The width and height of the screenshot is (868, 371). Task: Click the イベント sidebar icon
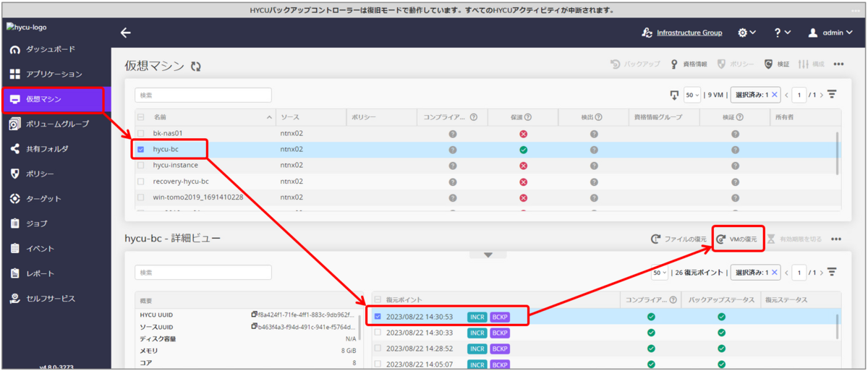14,249
